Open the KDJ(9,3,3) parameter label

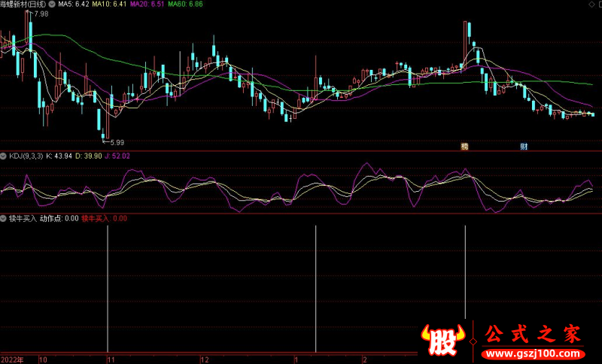click(26, 156)
